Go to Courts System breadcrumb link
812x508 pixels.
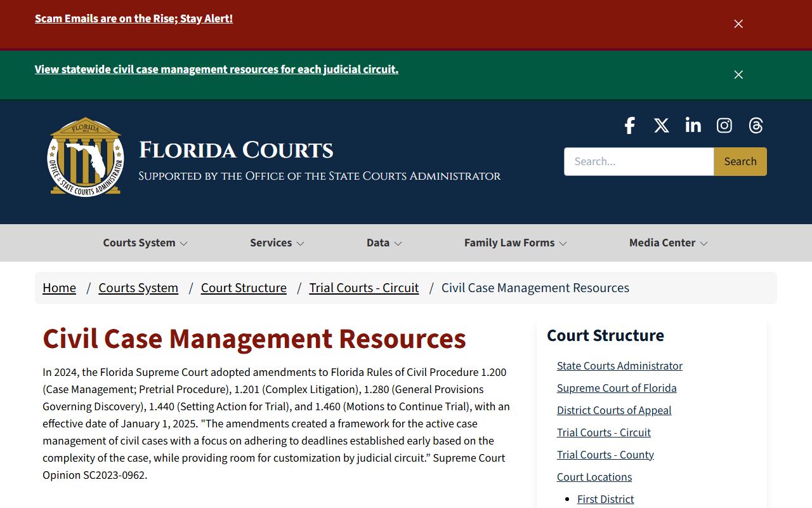tap(138, 288)
